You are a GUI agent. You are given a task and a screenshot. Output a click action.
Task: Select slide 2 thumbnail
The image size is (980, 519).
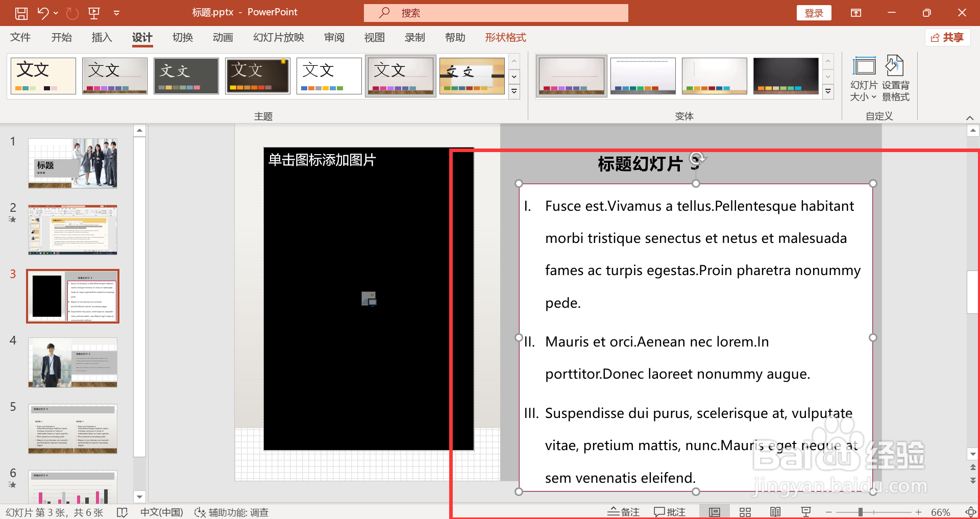(x=72, y=230)
